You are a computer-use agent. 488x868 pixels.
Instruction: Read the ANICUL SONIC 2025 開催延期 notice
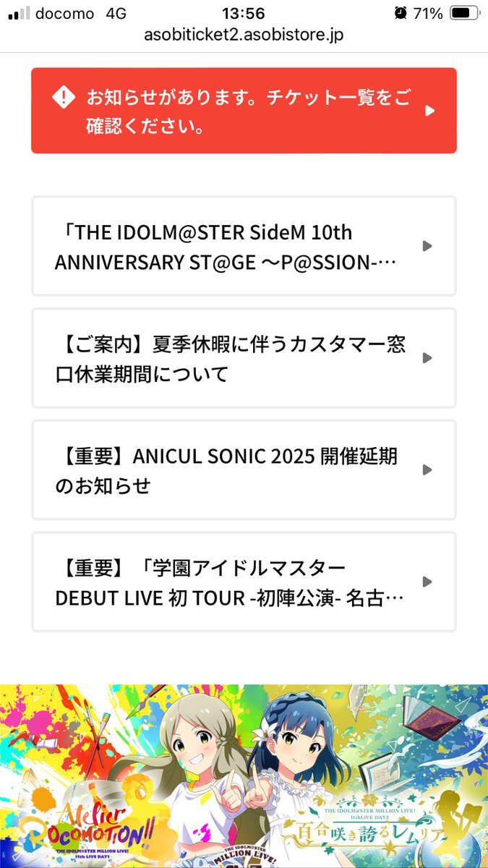[x=244, y=469]
